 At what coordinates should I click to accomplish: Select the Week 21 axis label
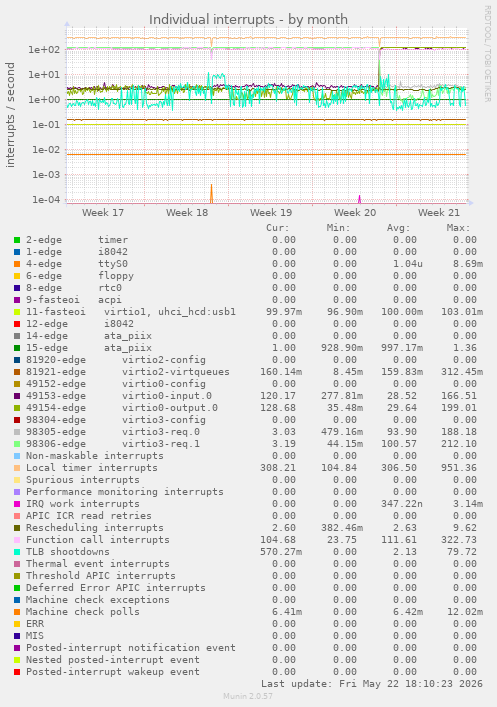439,212
